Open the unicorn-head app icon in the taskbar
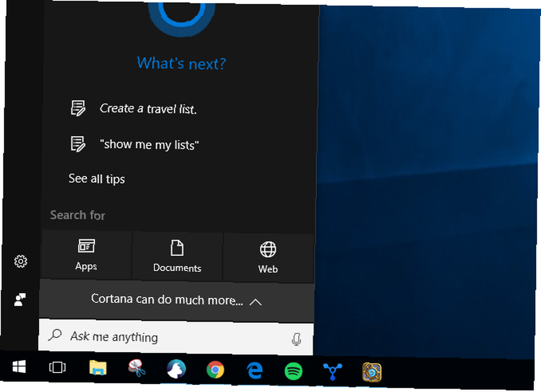Screen dimensions: 541x392 (x=176, y=369)
